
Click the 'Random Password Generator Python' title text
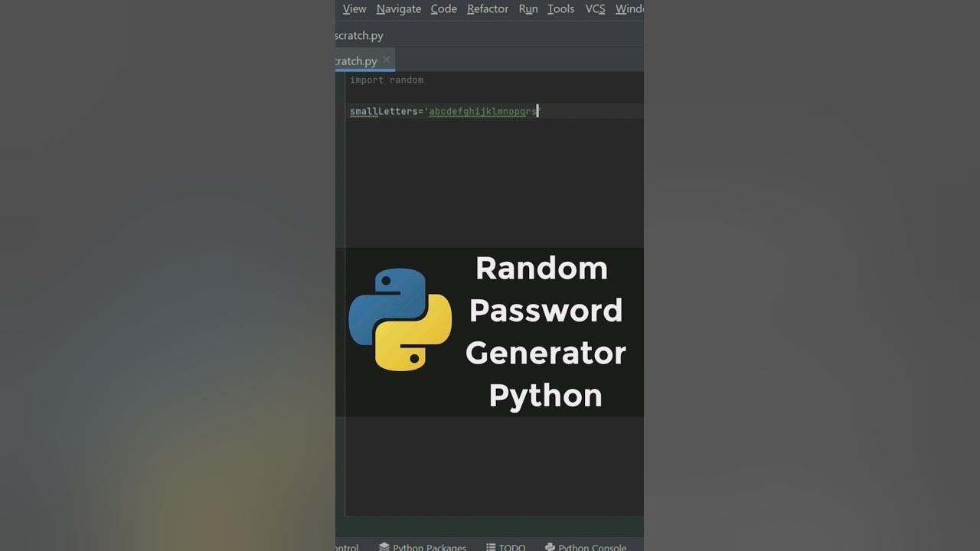tap(545, 331)
